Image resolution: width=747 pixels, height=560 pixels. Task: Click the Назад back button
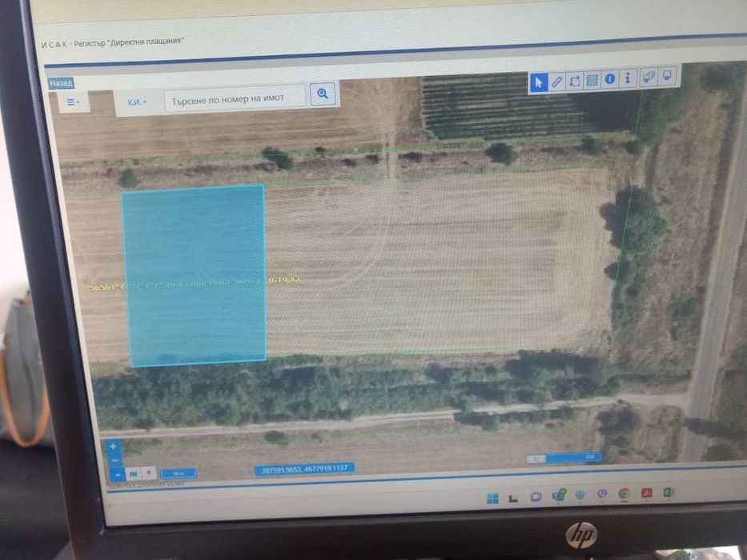click(61, 83)
